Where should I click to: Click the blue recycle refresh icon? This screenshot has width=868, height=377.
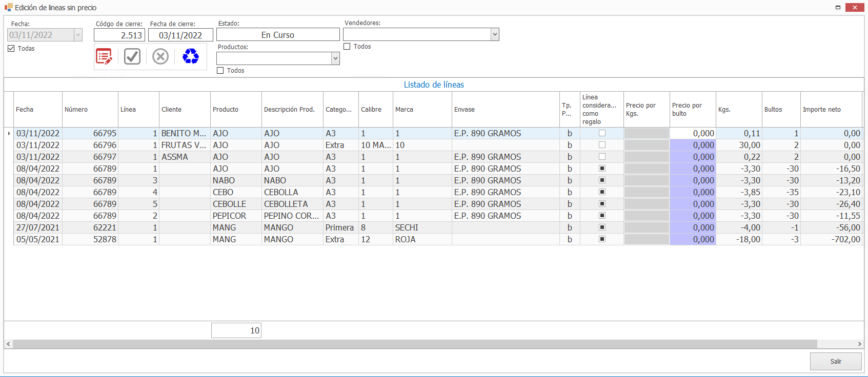[x=191, y=56]
